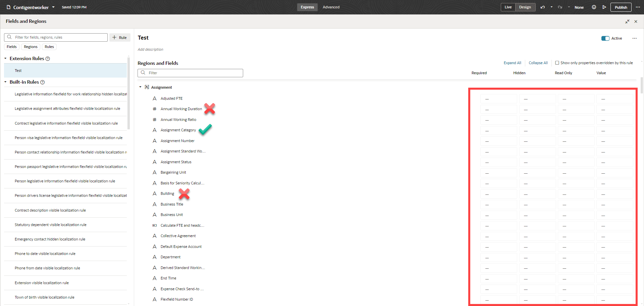This screenshot has width=644, height=306.
Task: Click the feedback smiley icon
Action: pyautogui.click(x=594, y=7)
